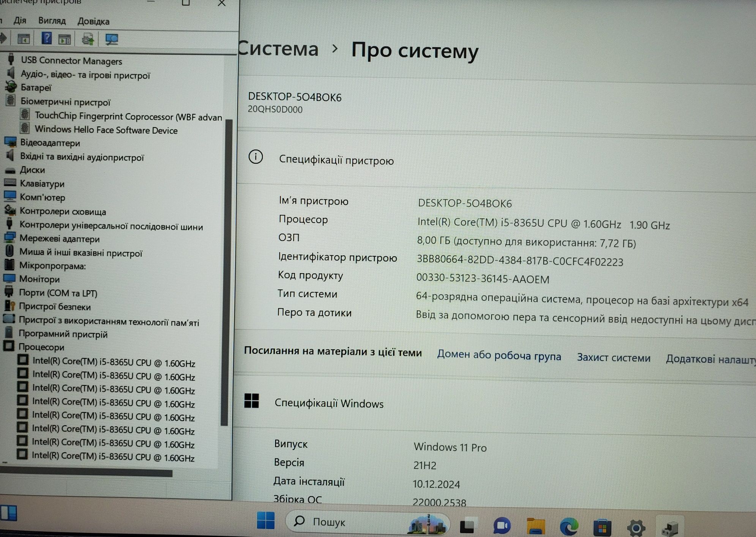
Task: Select USB Connector Managers category
Action: [71, 61]
